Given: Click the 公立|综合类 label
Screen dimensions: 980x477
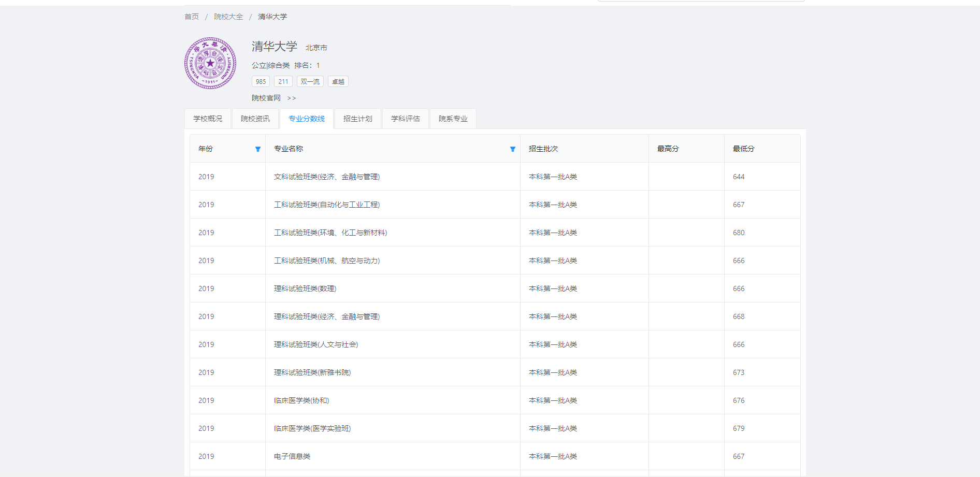Looking at the screenshot, I should pos(271,65).
